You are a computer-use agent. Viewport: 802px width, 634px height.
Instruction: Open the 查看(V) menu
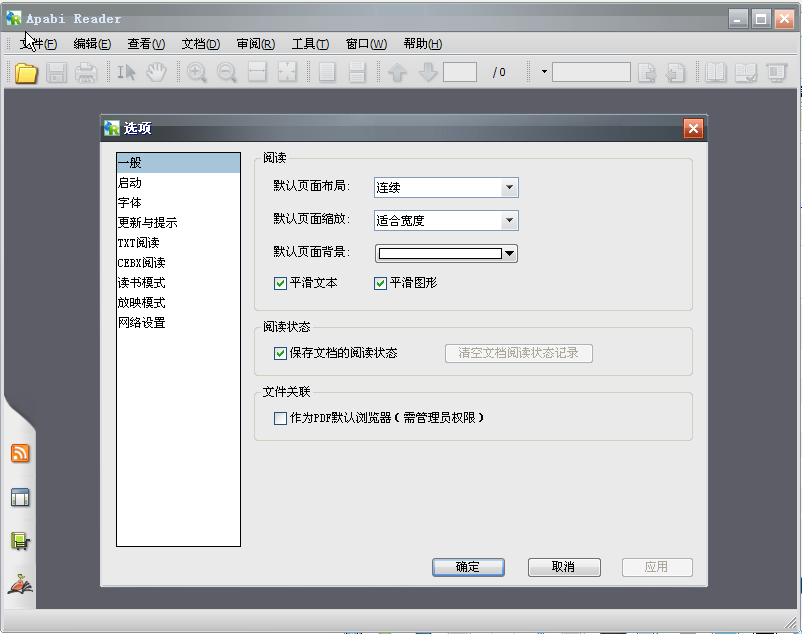(x=146, y=44)
